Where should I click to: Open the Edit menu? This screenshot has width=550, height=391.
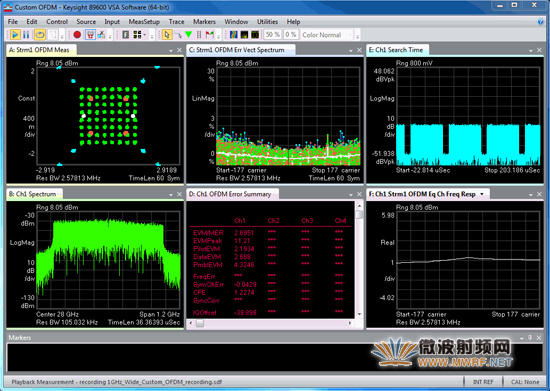[x=32, y=22]
